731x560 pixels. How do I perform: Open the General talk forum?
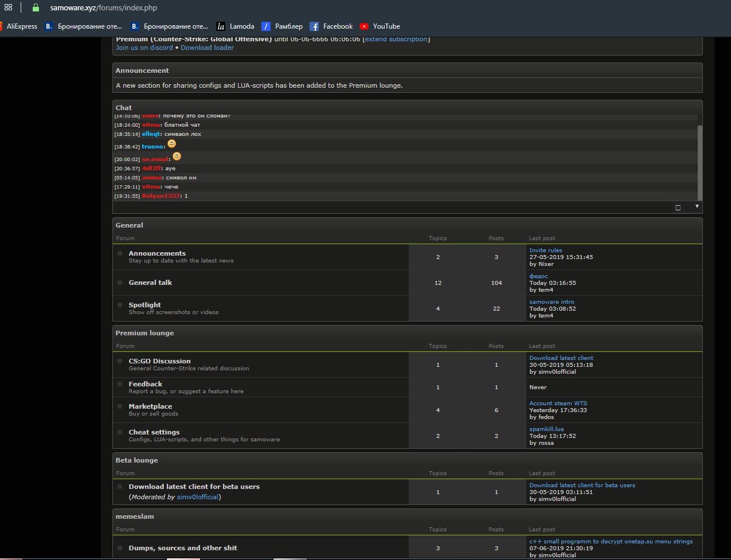tap(150, 283)
